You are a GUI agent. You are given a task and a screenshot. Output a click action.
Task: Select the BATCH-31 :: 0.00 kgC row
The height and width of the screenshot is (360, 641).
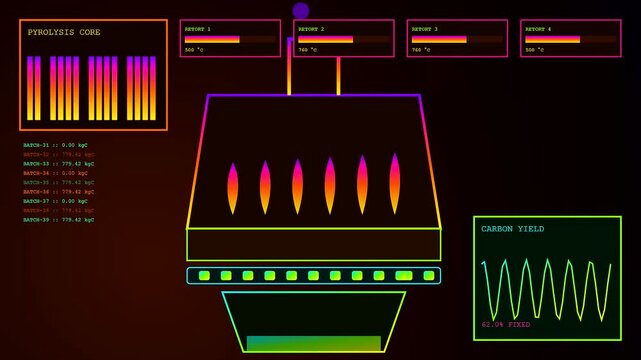[x=55, y=145]
